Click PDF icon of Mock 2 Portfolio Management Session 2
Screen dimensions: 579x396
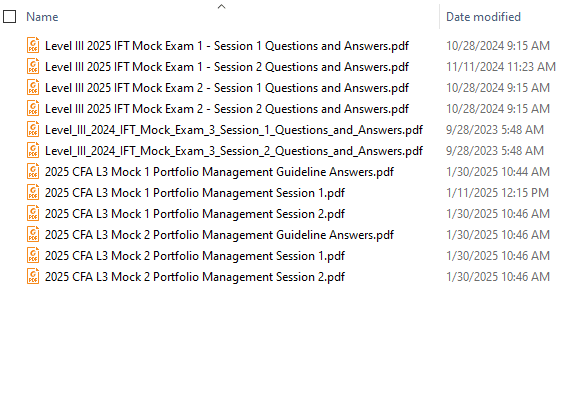pyautogui.click(x=33, y=277)
